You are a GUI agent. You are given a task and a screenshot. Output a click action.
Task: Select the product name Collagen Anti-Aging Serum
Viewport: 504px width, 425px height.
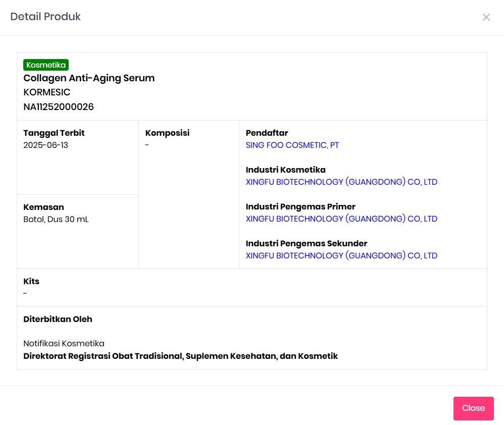tap(89, 78)
